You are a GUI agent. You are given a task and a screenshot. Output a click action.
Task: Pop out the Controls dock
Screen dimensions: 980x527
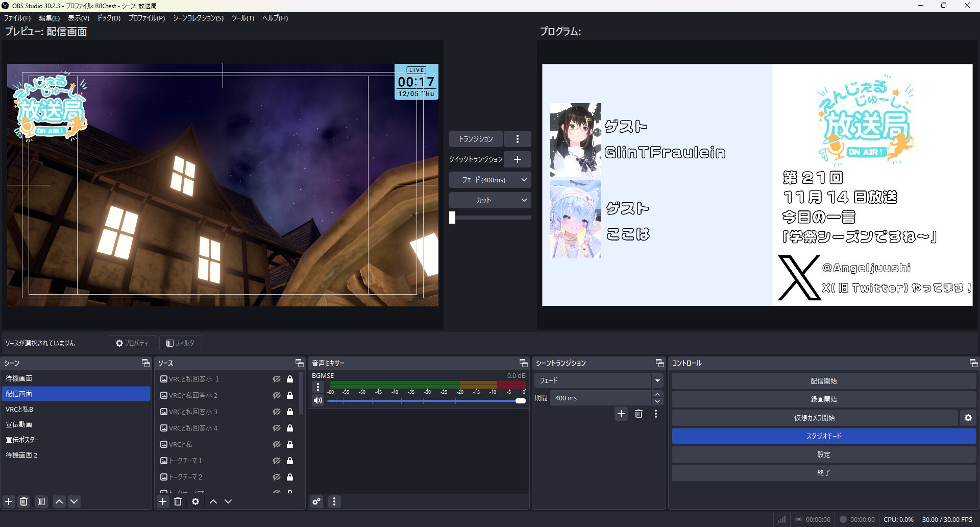pyautogui.click(x=974, y=363)
